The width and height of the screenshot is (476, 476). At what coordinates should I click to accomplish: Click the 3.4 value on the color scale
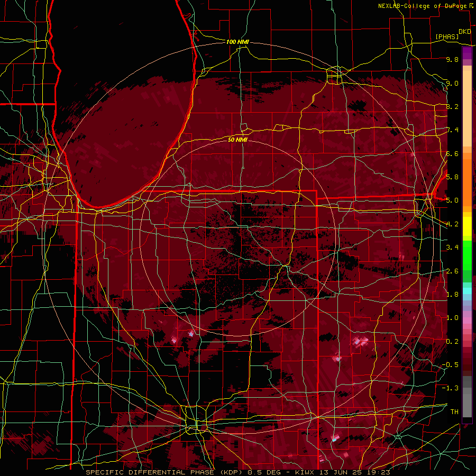point(452,248)
